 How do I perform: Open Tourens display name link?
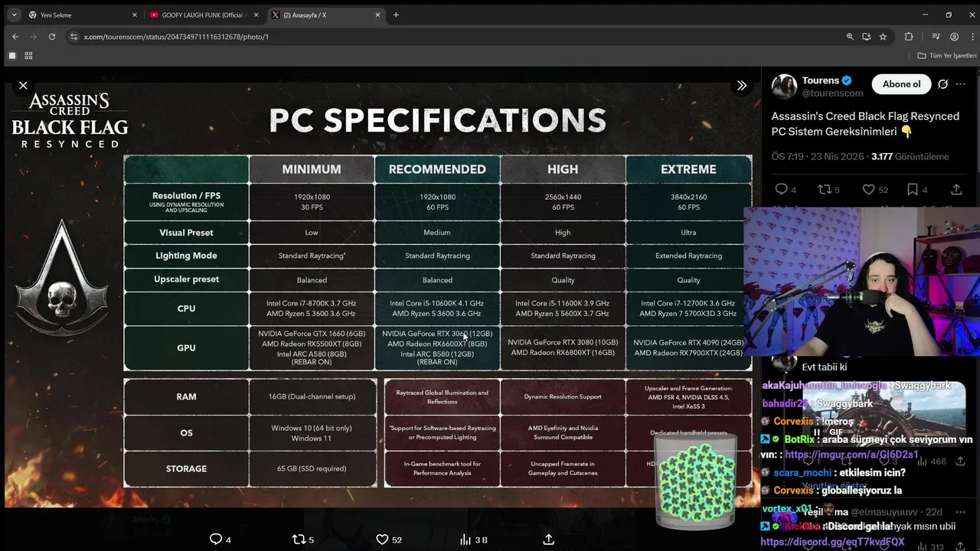821,80
